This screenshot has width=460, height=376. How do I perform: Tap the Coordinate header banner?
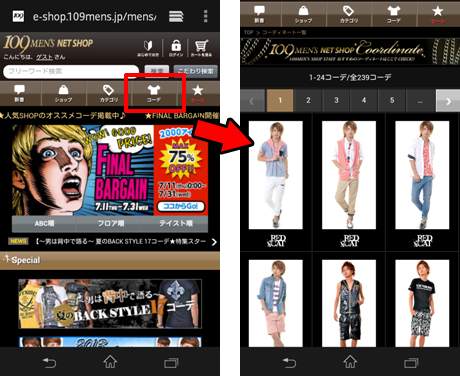click(350, 51)
